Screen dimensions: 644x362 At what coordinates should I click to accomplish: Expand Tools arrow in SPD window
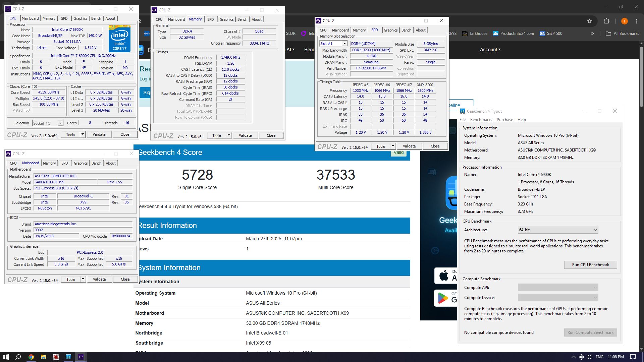coord(393,146)
